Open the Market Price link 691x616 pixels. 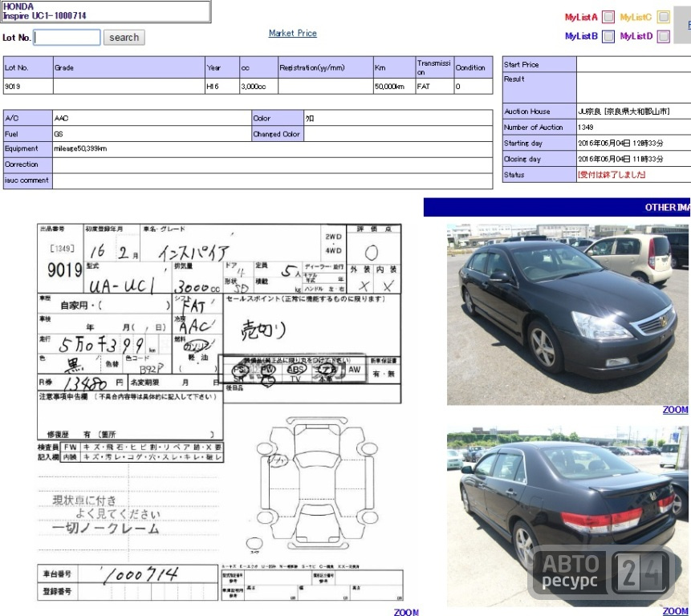click(x=293, y=33)
